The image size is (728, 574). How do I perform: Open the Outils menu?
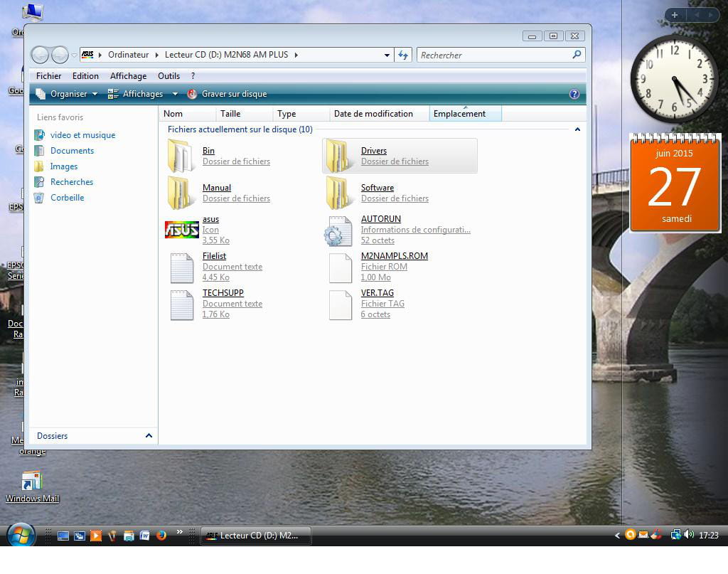[168, 76]
